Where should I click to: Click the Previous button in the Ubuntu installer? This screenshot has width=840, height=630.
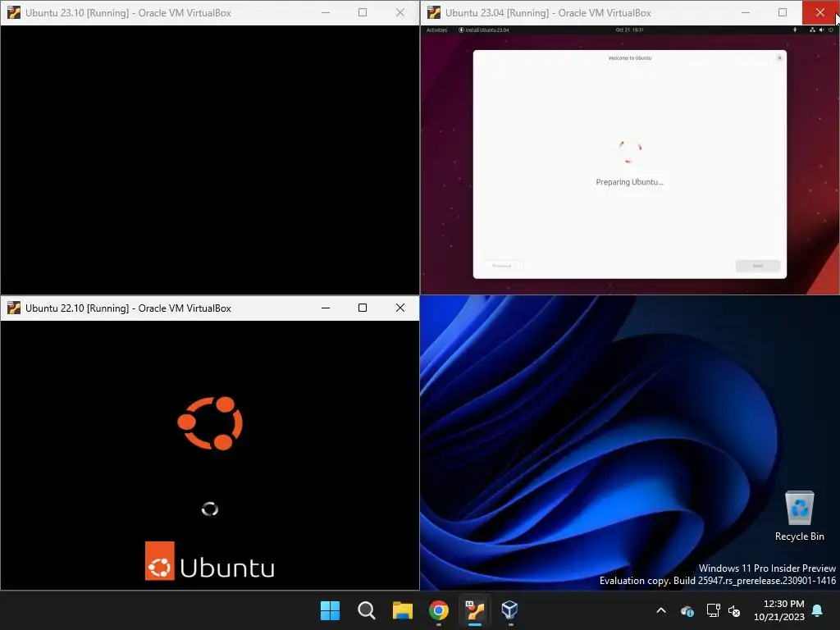[502, 266]
